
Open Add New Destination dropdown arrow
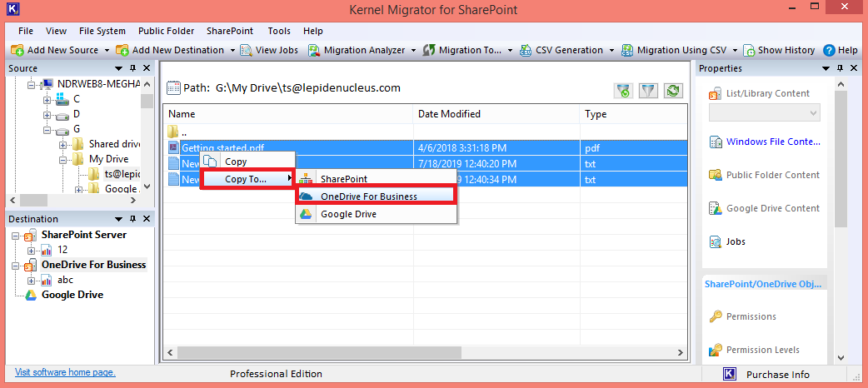coord(232,50)
